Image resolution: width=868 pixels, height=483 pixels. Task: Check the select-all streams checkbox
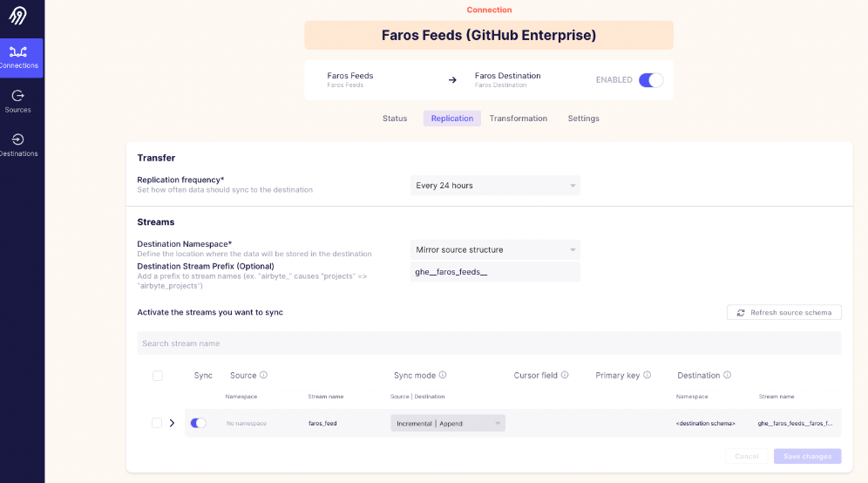coord(158,376)
